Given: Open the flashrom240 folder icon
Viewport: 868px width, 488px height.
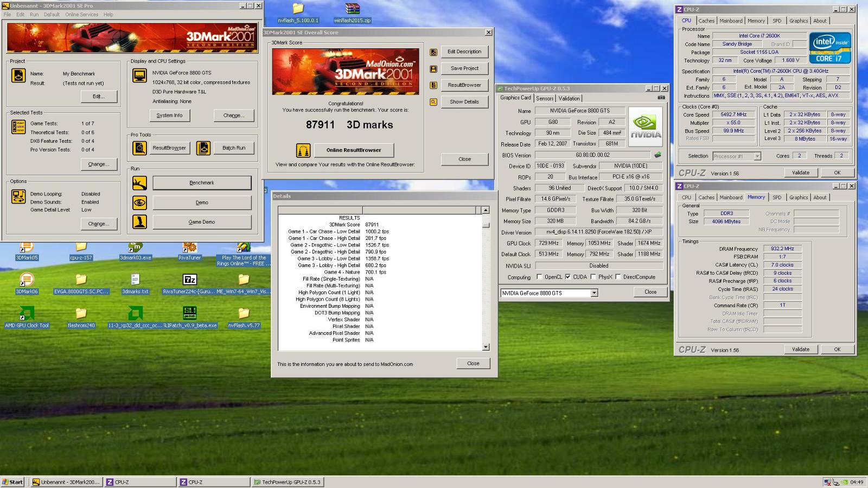Looking at the screenshot, I should 81,318.
